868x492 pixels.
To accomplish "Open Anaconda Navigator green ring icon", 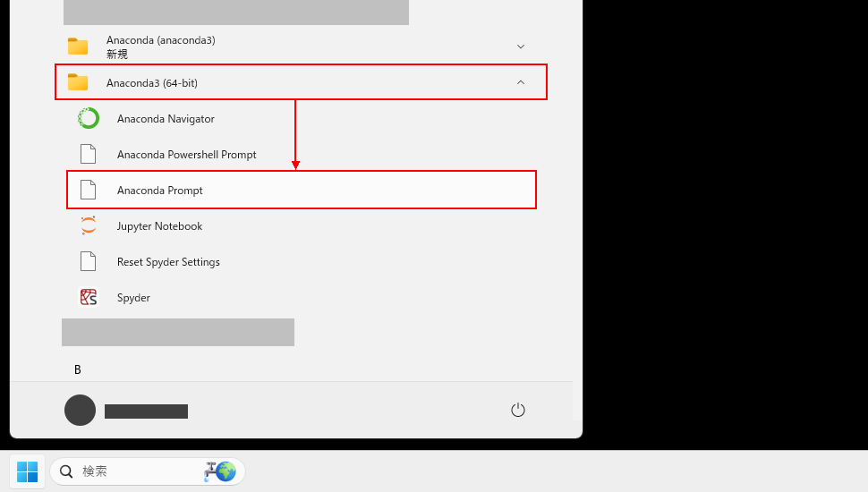I will [88, 118].
